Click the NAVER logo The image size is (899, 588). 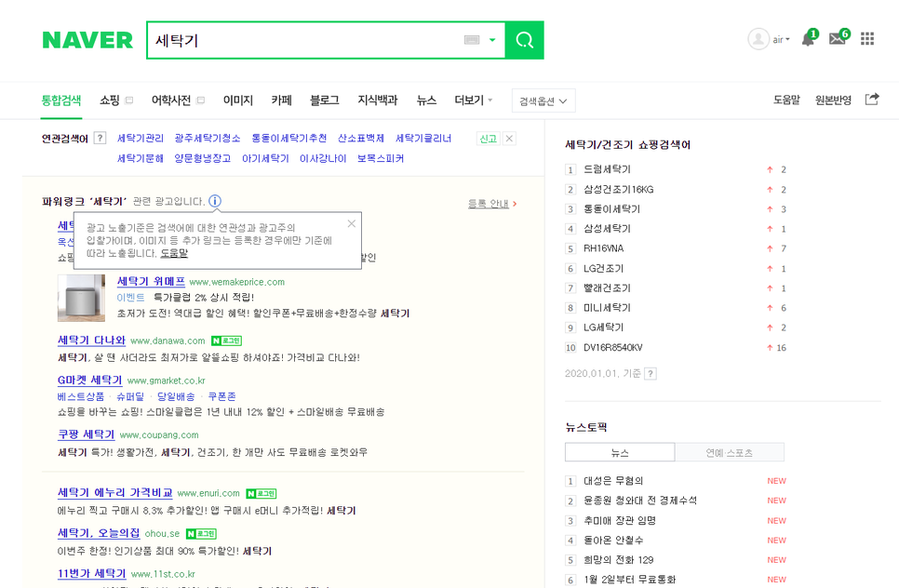(x=87, y=40)
